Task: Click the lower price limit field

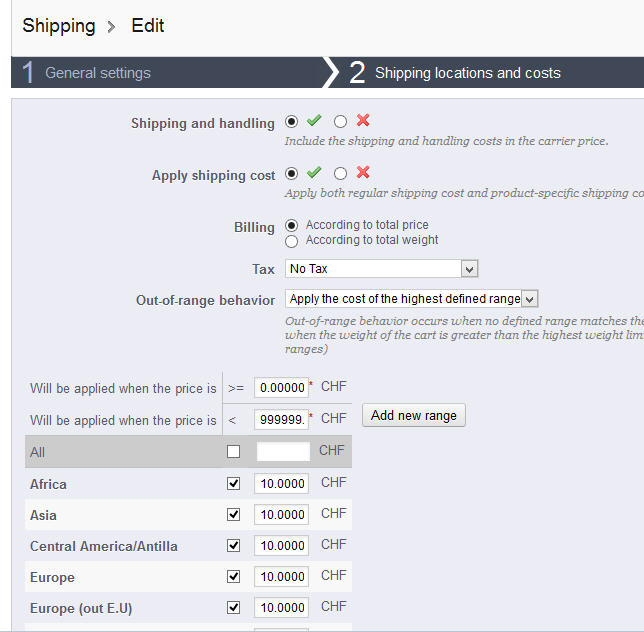Action: (x=281, y=387)
